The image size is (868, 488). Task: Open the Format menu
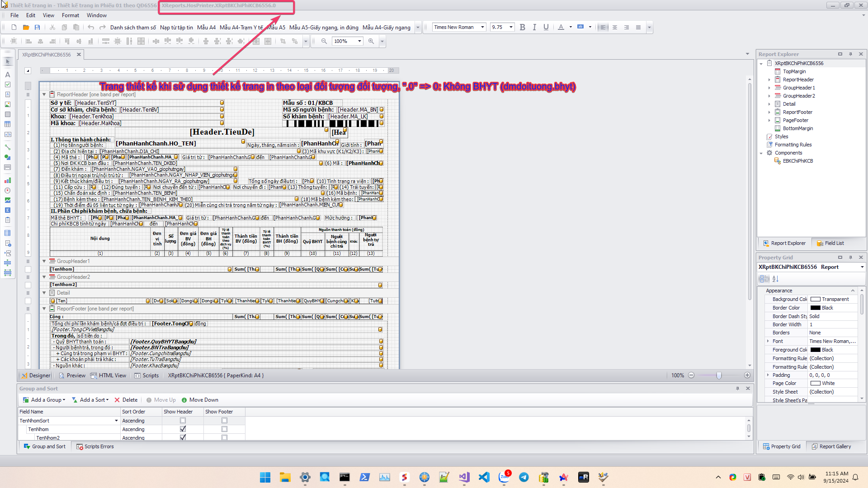point(70,15)
